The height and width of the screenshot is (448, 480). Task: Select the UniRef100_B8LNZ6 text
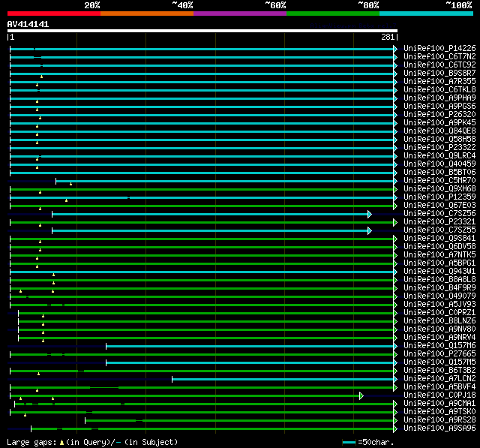click(439, 321)
